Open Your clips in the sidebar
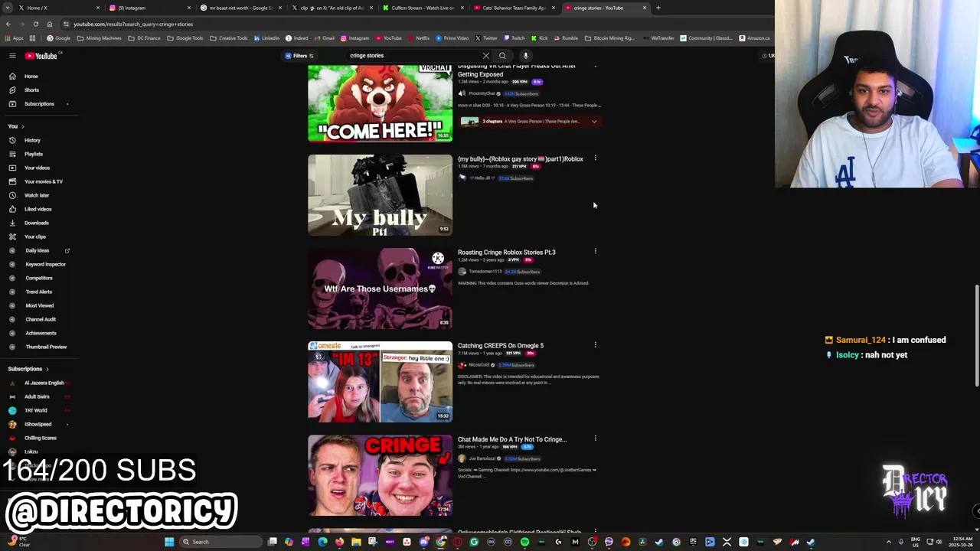 34,236
